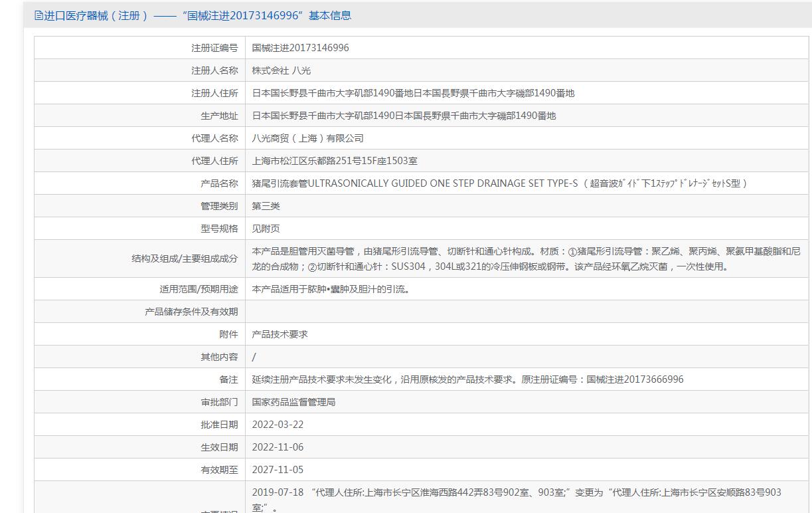The image size is (812, 513).
Task: Click the 结构及组成/主要组成成分 label
Action: 185,258
